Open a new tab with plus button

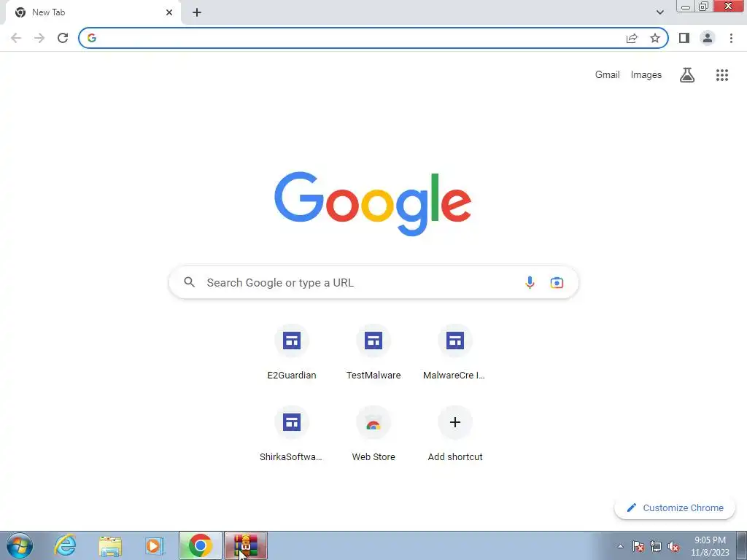click(197, 12)
